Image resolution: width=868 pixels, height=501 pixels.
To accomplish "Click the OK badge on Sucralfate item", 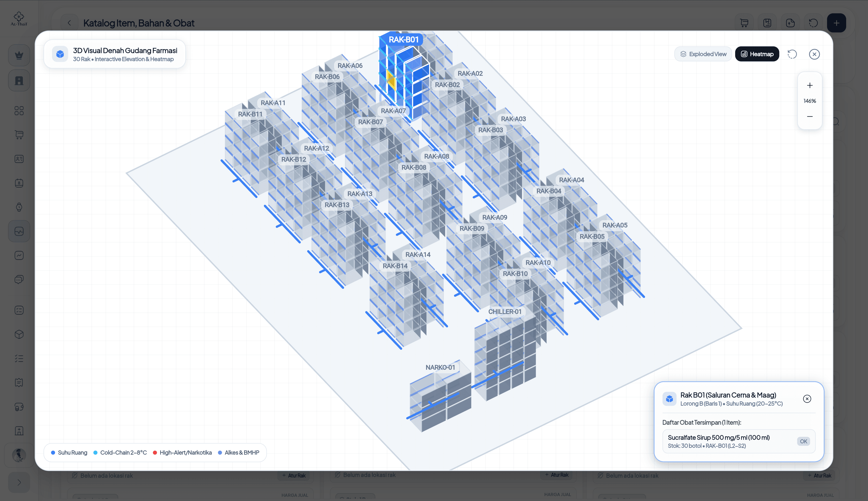I will coord(803,441).
